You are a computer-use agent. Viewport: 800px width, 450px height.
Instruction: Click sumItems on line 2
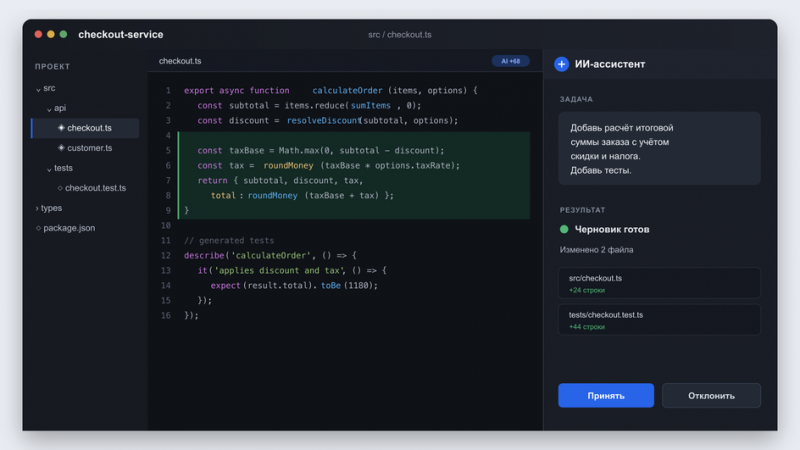(x=370, y=106)
